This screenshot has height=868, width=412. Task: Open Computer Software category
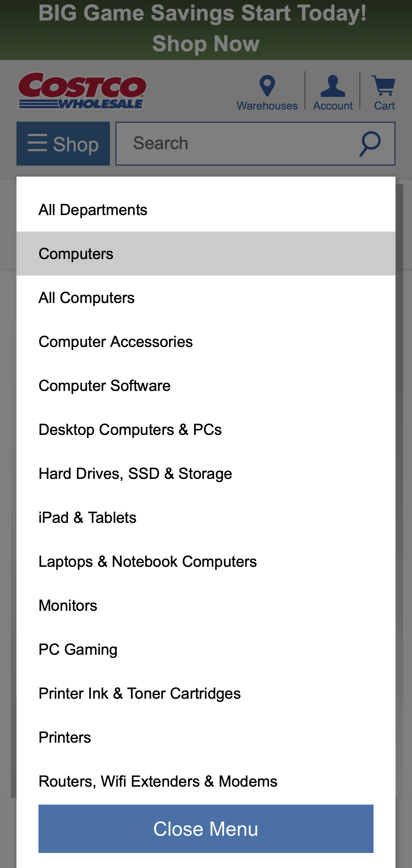[104, 385]
